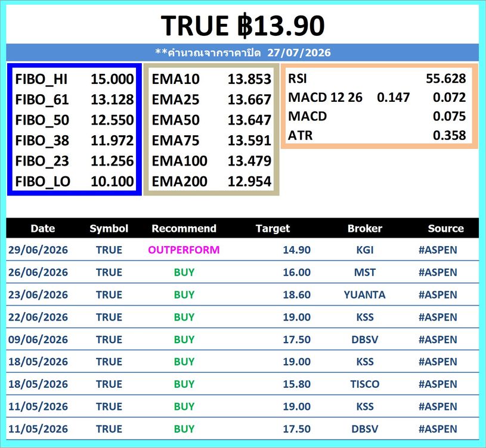The height and width of the screenshot is (448, 486).
Task: Click the RSI label
Action: [x=298, y=79]
